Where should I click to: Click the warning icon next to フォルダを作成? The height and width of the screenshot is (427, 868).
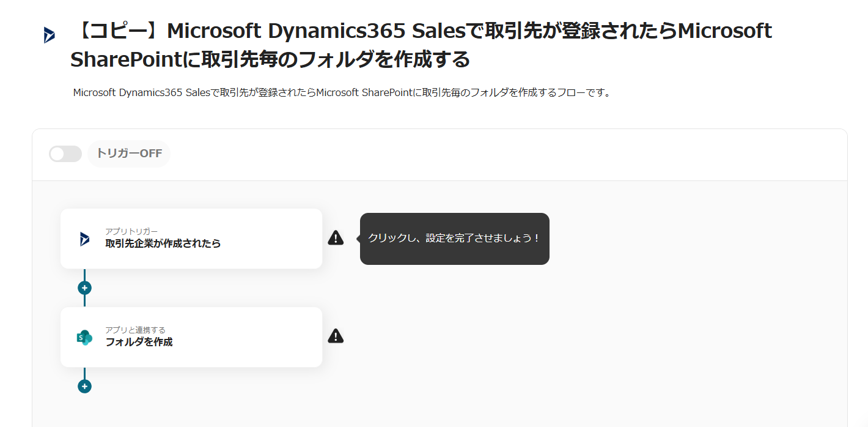point(336,336)
